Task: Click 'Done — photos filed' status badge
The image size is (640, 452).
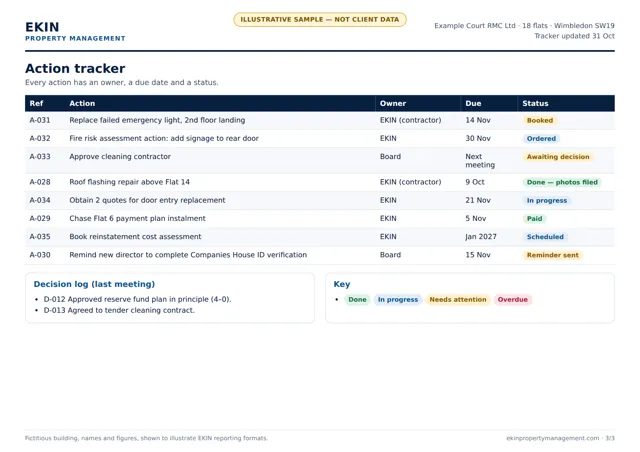Action: (x=562, y=182)
